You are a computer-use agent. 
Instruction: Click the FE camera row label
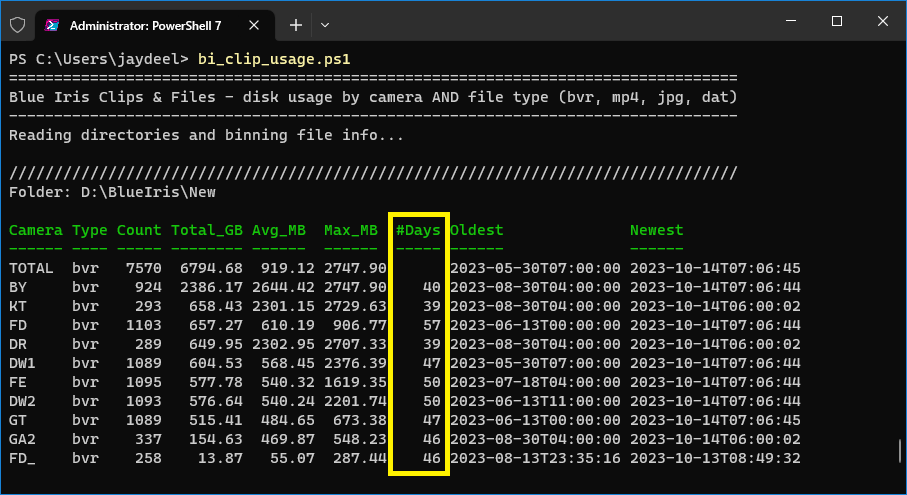pos(18,382)
